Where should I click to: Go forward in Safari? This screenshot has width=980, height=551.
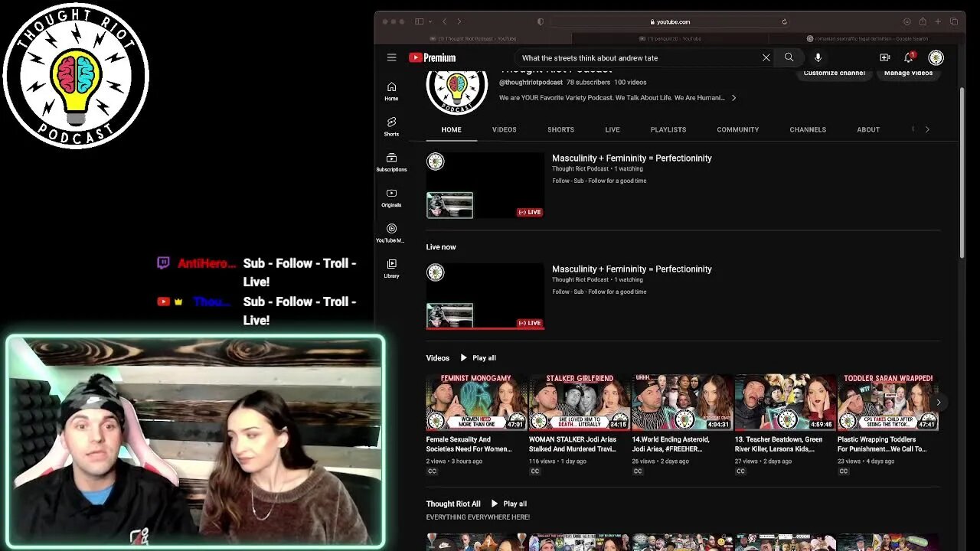459,21
